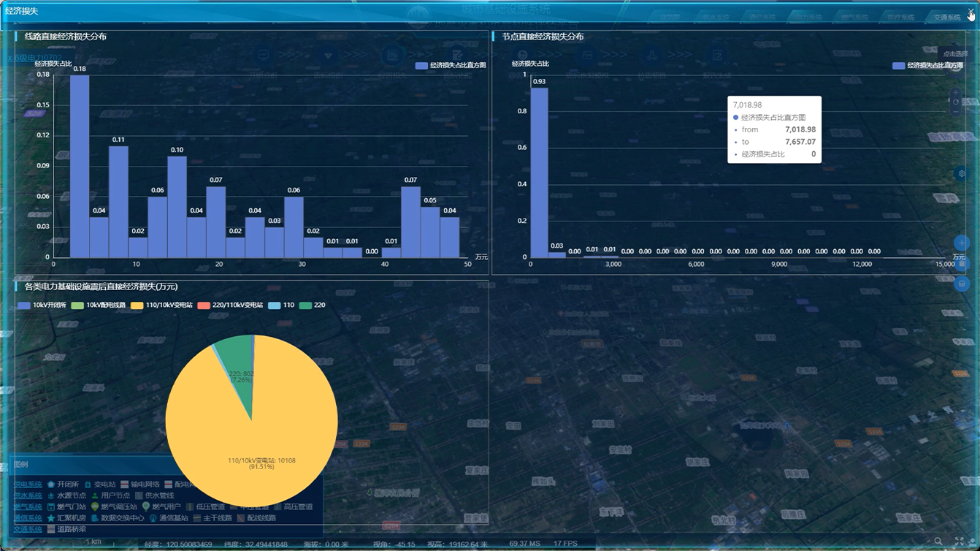Open search magnifier at bottom right
980x551 pixels.
click(x=938, y=541)
